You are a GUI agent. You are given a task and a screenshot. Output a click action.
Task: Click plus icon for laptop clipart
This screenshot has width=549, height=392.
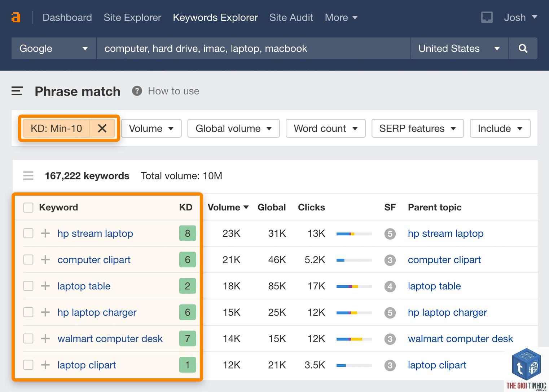click(45, 365)
